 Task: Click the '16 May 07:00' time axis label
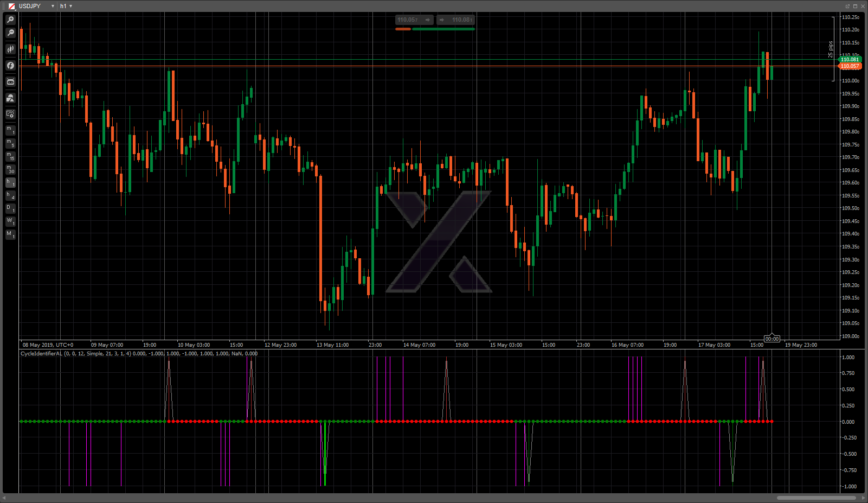627,345
